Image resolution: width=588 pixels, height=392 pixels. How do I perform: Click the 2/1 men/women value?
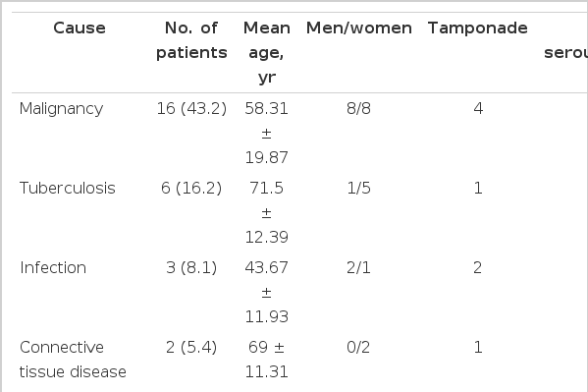[x=359, y=267]
